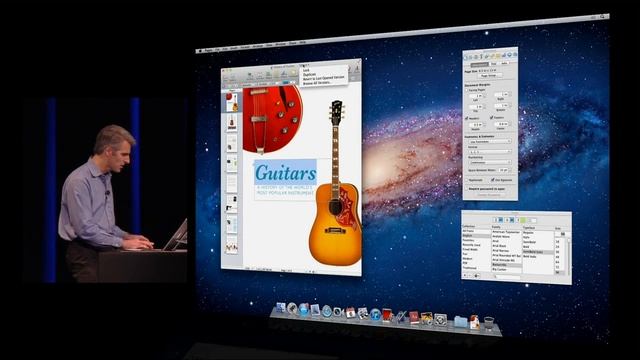Open Photo Booth red icon in Dock
The height and width of the screenshot is (360, 640).
387,316
